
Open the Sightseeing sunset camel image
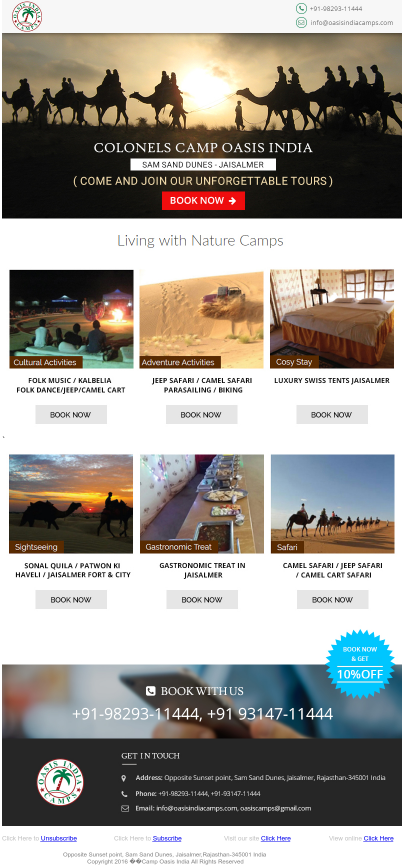tap(71, 504)
